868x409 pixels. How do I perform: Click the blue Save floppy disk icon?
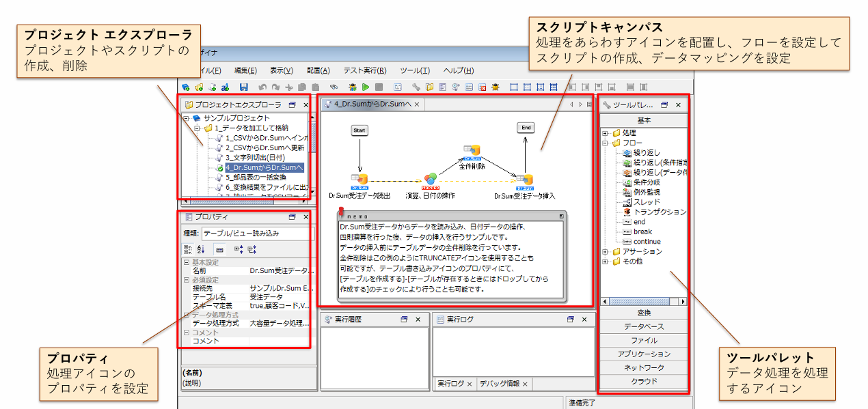pos(243,87)
